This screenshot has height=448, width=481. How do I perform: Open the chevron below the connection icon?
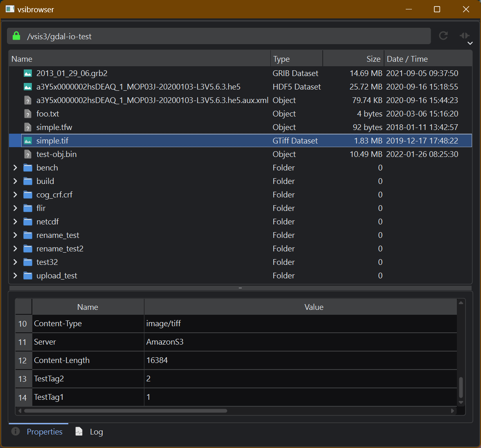(470, 43)
